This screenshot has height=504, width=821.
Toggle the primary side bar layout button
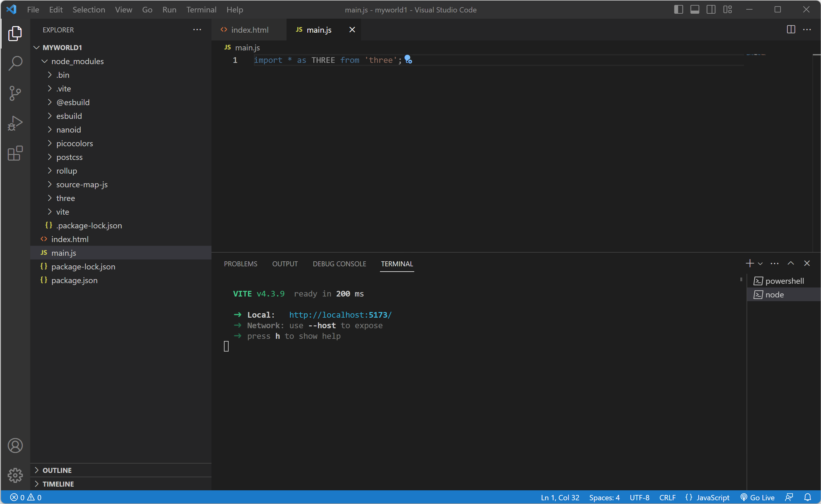click(678, 10)
